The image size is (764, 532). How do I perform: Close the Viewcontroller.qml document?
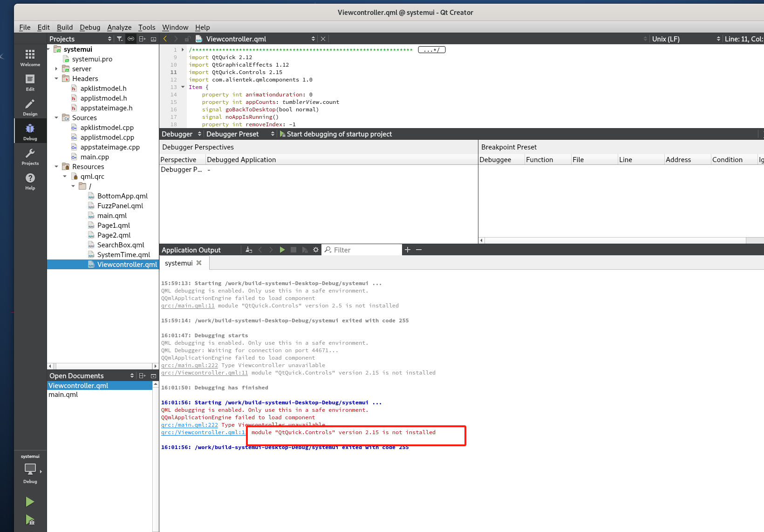click(x=323, y=39)
